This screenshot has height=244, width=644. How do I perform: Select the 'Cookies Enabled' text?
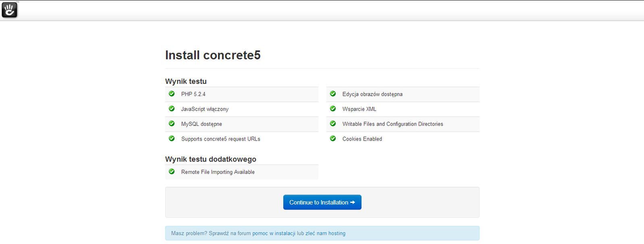point(362,139)
